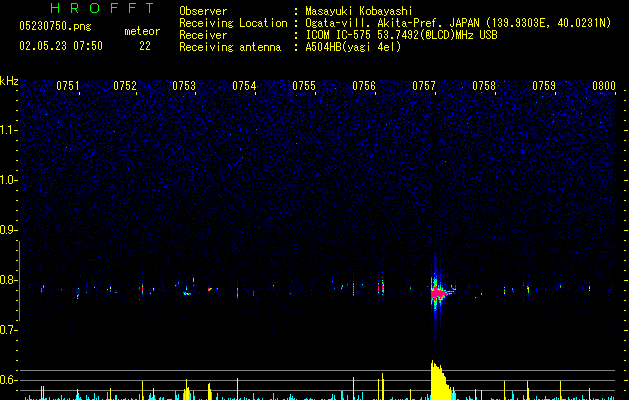Click the HROFFT title text
The height and width of the screenshot is (400, 629).
[102, 8]
